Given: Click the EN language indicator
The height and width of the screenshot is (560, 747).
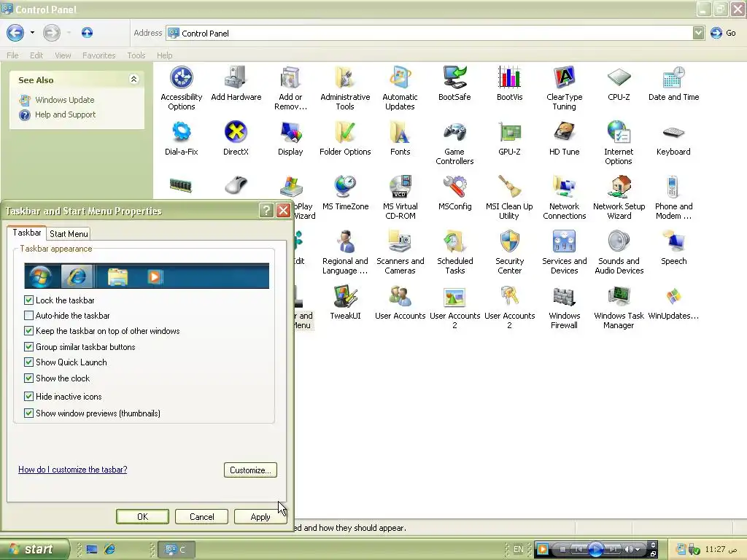Looking at the screenshot, I should click(519, 549).
